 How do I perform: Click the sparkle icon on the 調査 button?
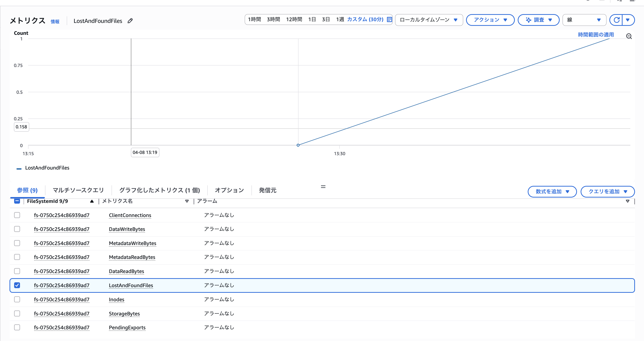(528, 20)
